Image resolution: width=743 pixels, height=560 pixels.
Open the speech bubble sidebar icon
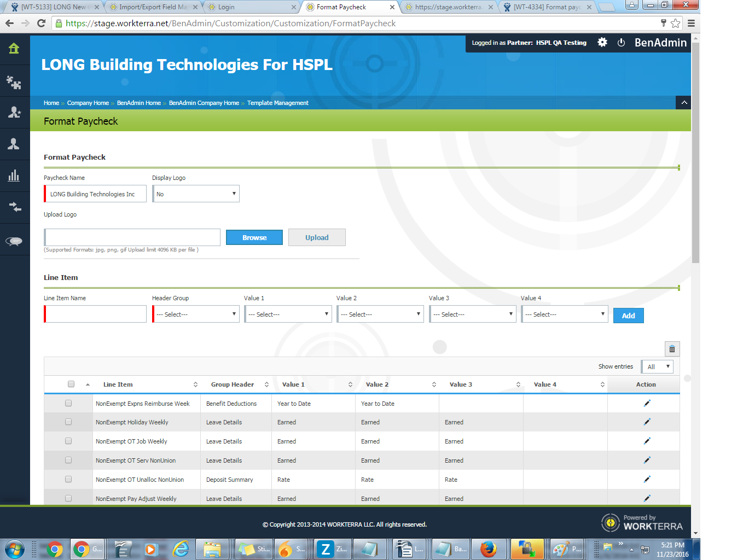[x=14, y=241]
